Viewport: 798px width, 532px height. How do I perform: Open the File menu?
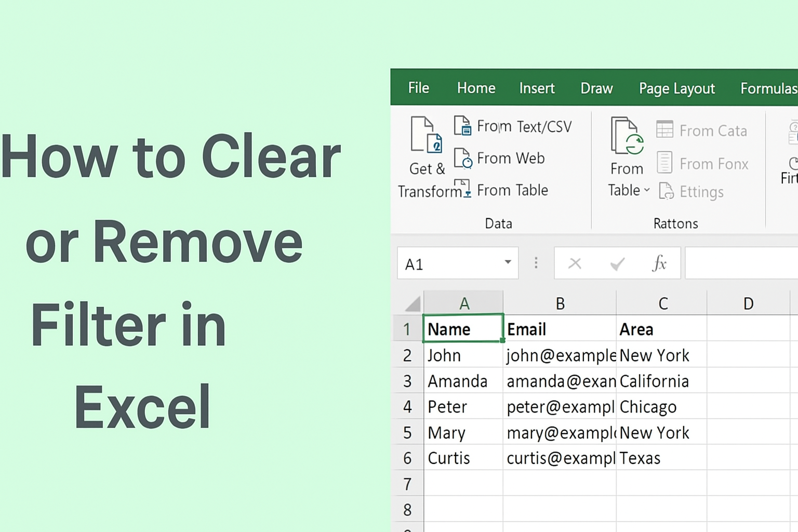pyautogui.click(x=418, y=88)
